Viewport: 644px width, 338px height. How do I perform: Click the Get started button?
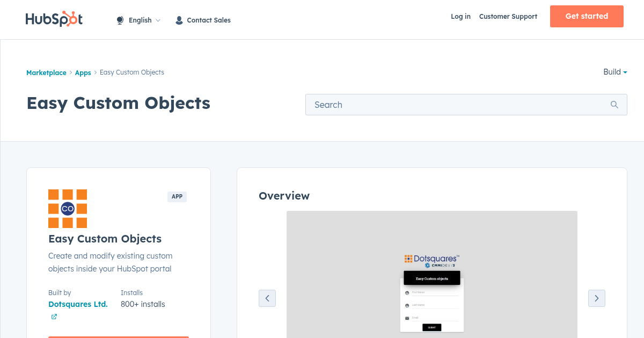pos(587,16)
